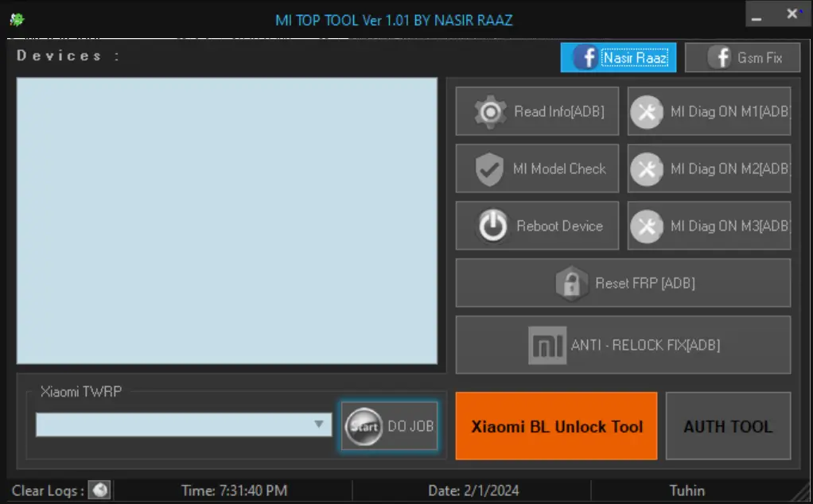The width and height of the screenshot is (813, 504).
Task: Click inside the Devices log area
Action: [x=227, y=220]
